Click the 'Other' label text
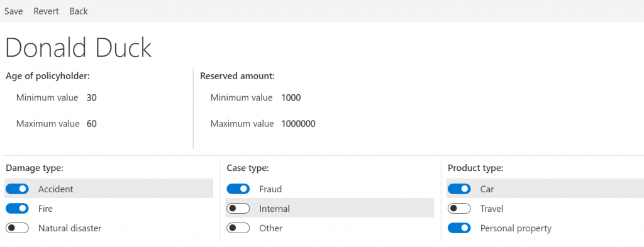 coord(270,228)
